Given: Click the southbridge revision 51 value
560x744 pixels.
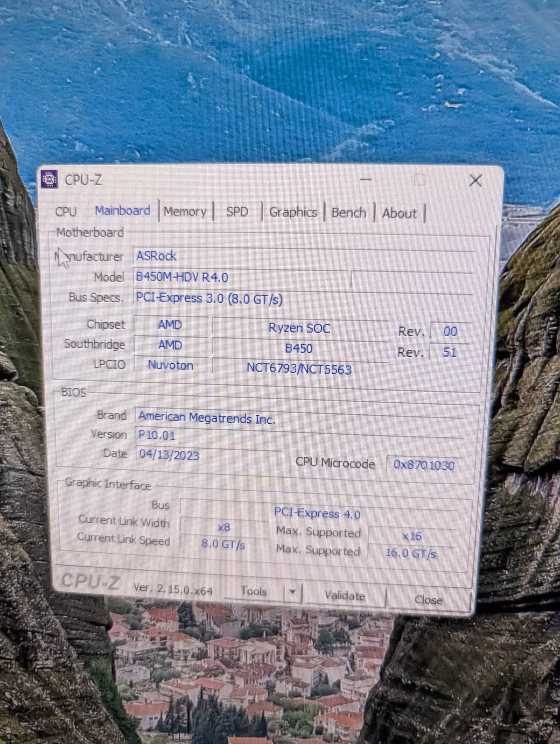Looking at the screenshot, I should pos(449,352).
